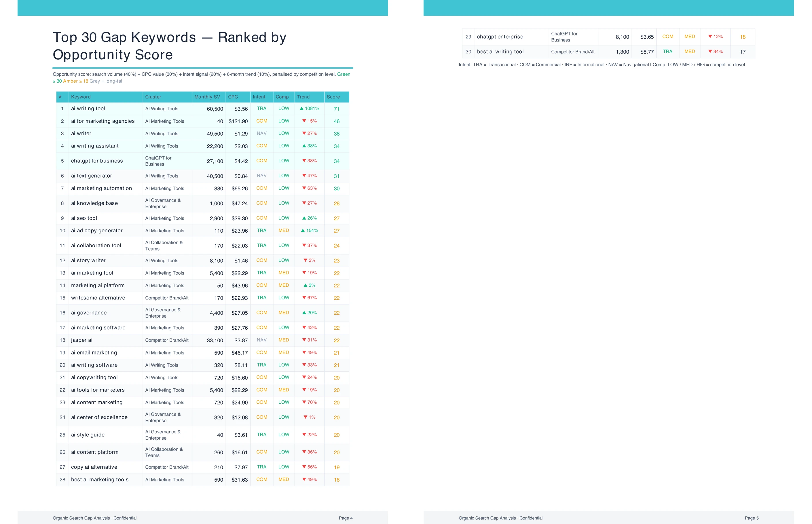
Task: Click the Trend column header
Action: [x=303, y=97]
